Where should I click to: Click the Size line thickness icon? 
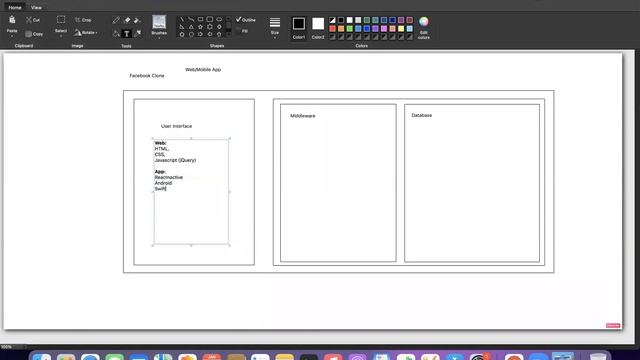(275, 22)
